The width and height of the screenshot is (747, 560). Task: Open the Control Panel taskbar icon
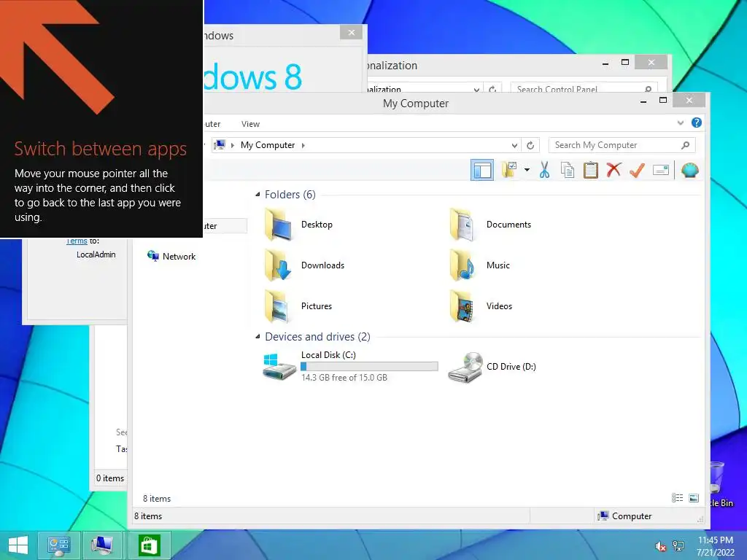click(58, 545)
